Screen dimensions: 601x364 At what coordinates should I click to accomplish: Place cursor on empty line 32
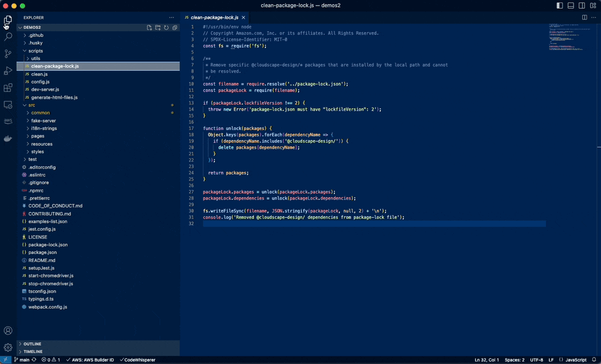(x=374, y=223)
